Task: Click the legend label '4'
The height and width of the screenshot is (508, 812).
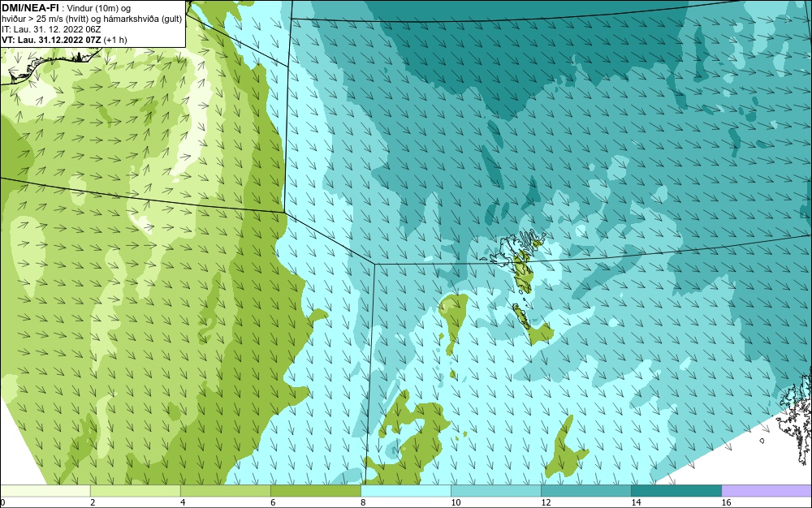Action: [183, 502]
